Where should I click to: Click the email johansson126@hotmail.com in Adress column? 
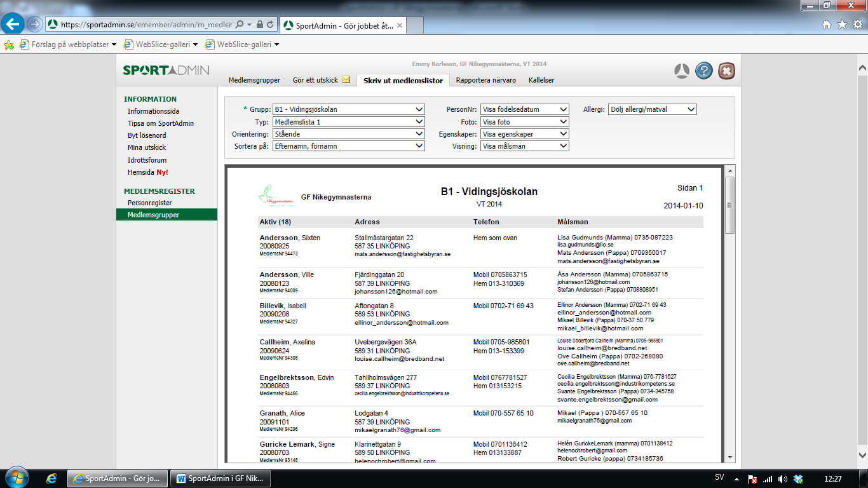pos(396,291)
